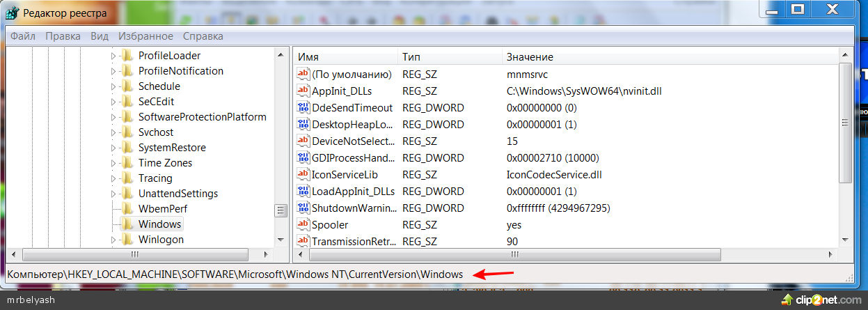868x310 pixels.
Task: Open the Справка menu
Action: 203,36
